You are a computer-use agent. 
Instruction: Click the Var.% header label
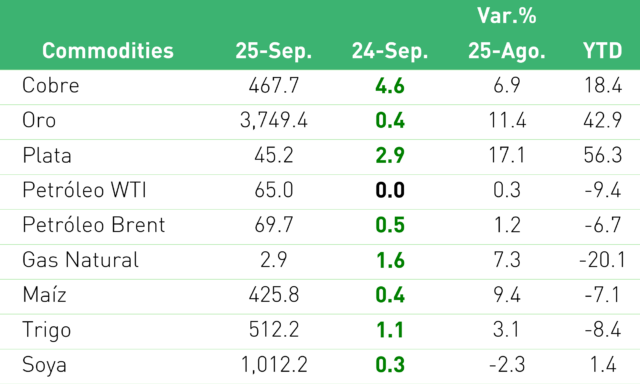point(507,16)
